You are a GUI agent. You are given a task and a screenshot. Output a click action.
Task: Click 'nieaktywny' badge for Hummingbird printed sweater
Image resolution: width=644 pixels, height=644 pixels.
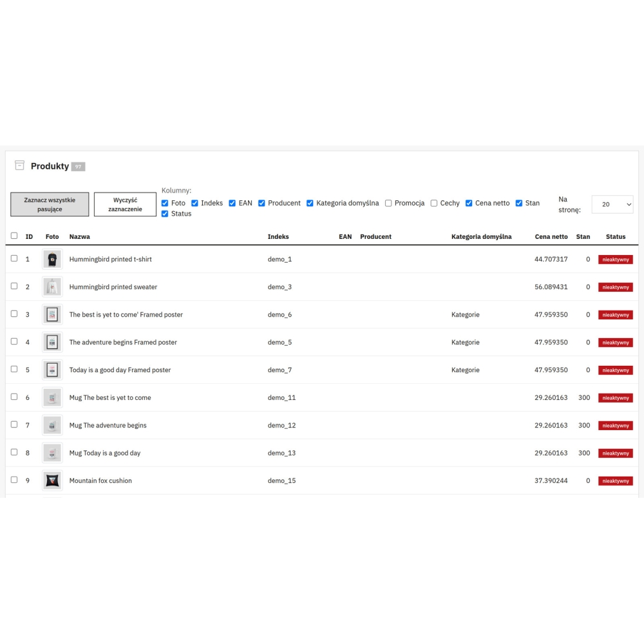(x=615, y=287)
